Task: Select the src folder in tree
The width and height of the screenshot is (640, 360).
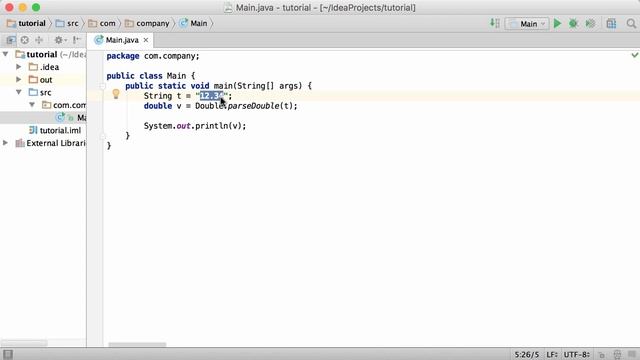Action: coord(40,93)
